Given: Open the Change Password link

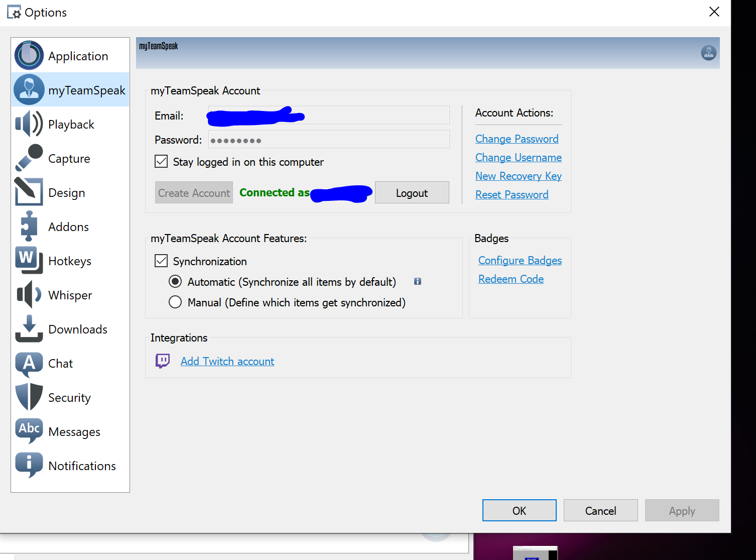Looking at the screenshot, I should 517,139.
